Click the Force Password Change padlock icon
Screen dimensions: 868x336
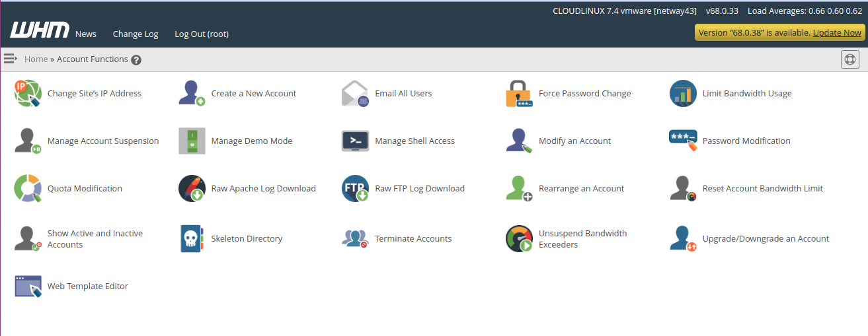tap(519, 94)
